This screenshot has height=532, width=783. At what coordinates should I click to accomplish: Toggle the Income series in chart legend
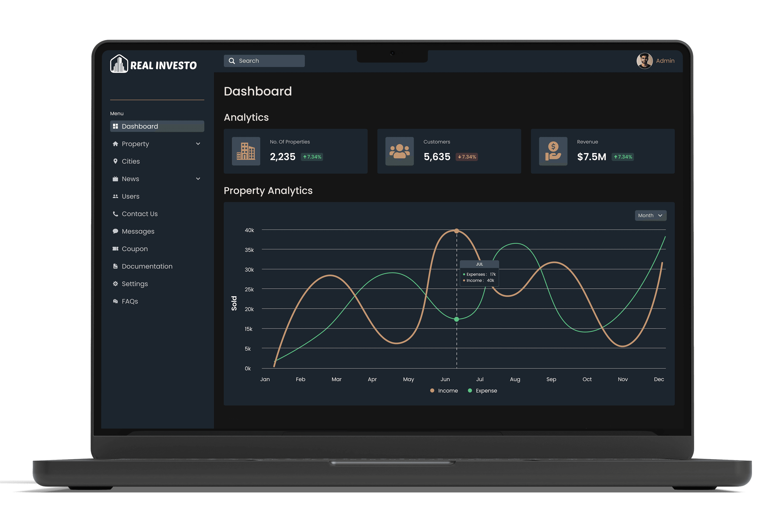(x=444, y=391)
